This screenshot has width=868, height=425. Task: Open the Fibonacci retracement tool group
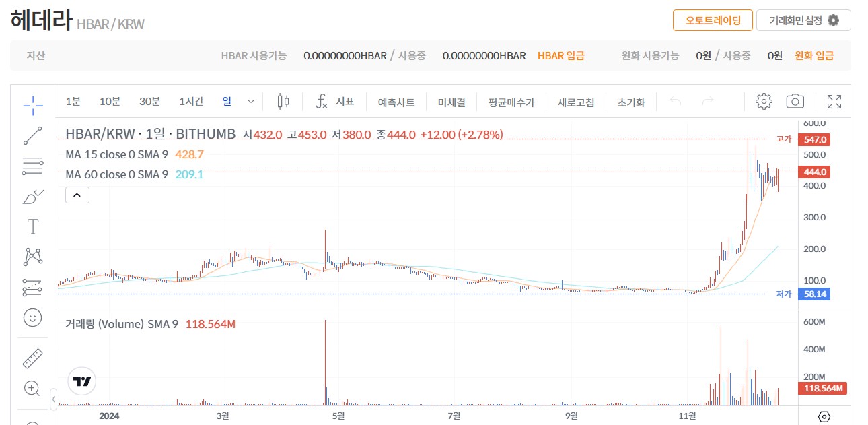tap(33, 166)
